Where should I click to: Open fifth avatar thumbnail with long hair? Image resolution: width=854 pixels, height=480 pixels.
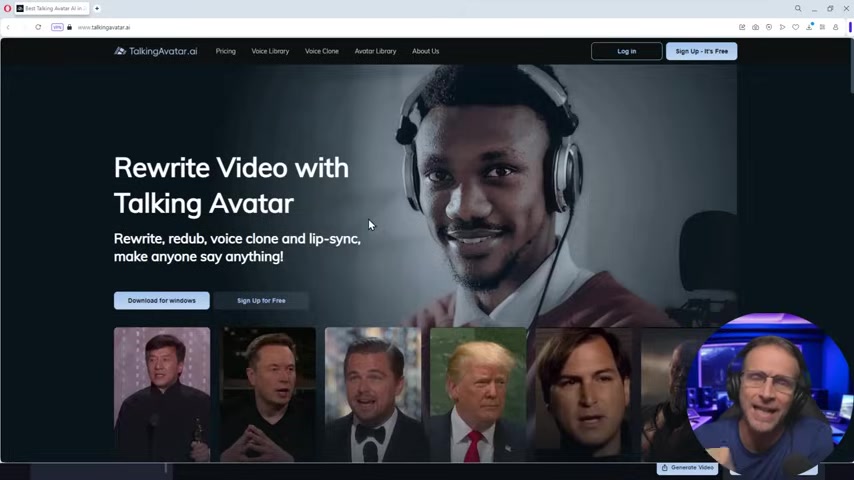tap(584, 394)
